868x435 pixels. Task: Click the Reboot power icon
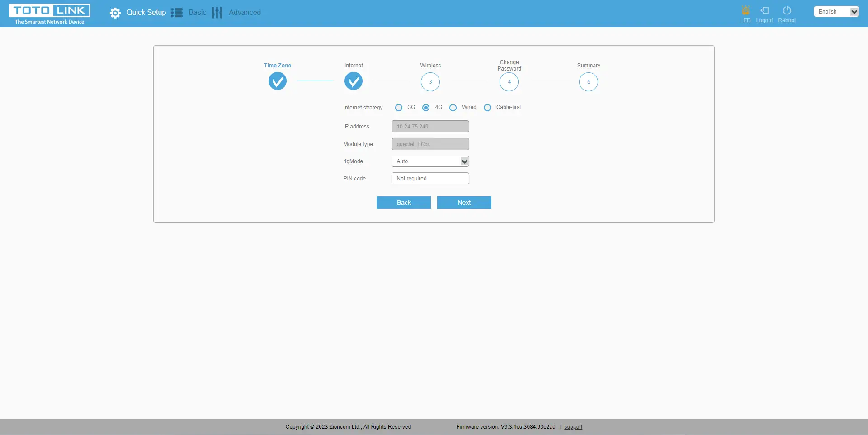tap(787, 10)
